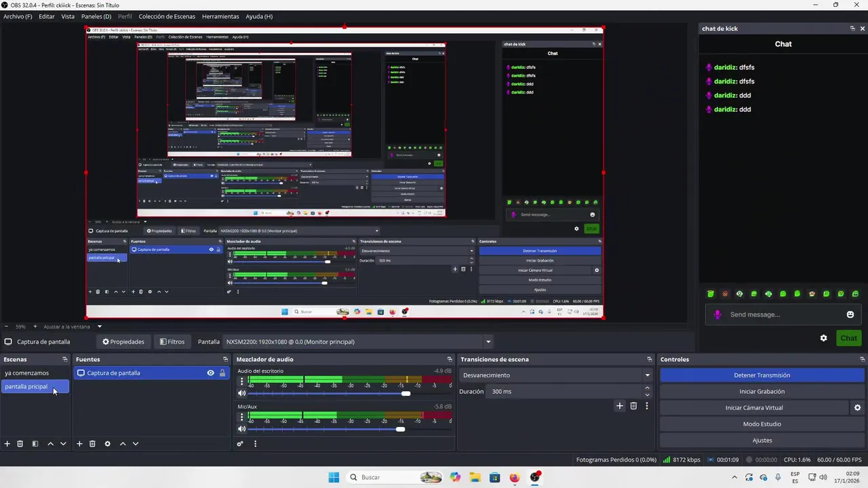Add a new source in Fuentes
Viewport: 868px width, 488px height.
tap(79, 444)
